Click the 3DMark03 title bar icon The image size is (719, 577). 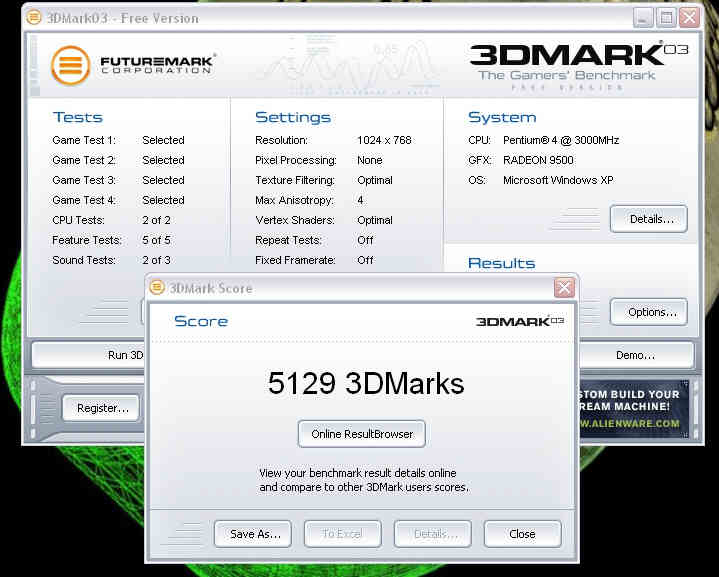point(34,17)
